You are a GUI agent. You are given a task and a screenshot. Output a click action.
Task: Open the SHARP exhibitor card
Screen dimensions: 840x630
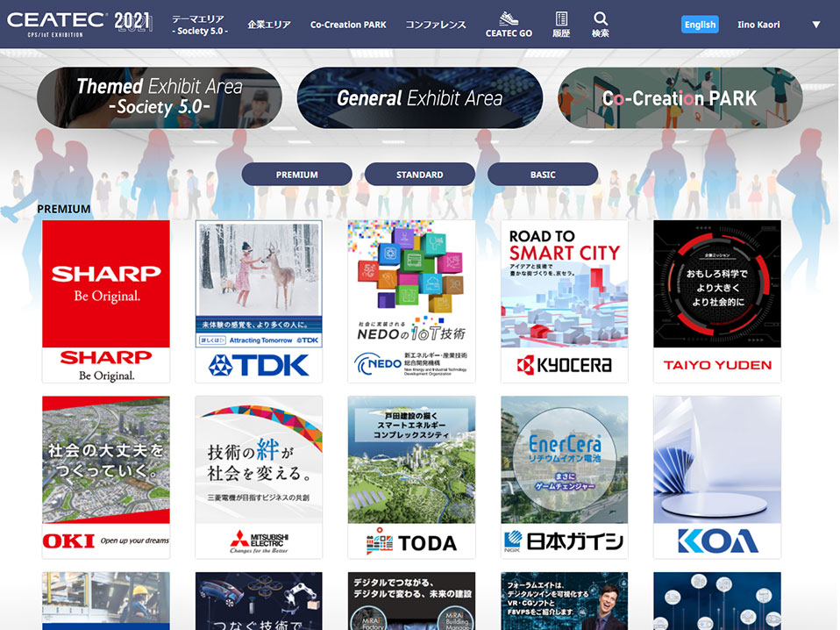point(106,301)
